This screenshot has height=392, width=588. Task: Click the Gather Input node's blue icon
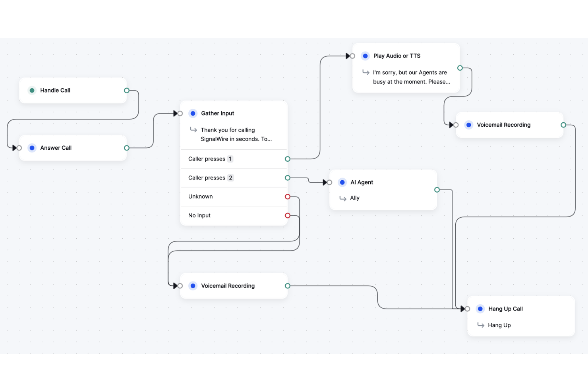coord(193,113)
